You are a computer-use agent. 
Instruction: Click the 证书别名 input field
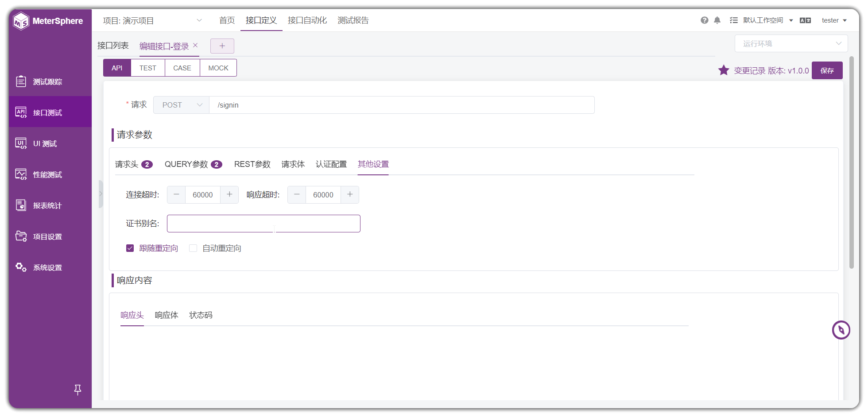click(x=263, y=224)
